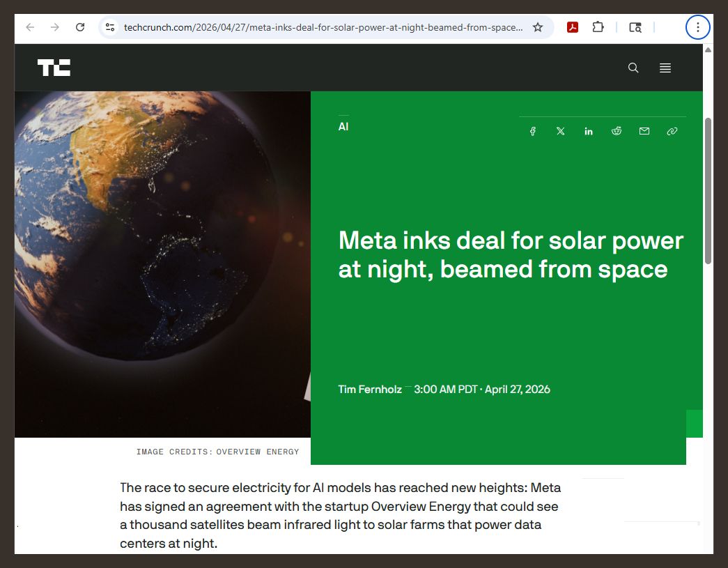Open the Adobe Acrobat extension

click(x=572, y=27)
